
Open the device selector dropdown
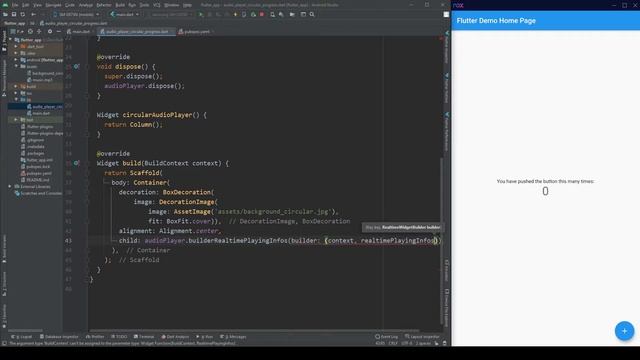click(76, 14)
